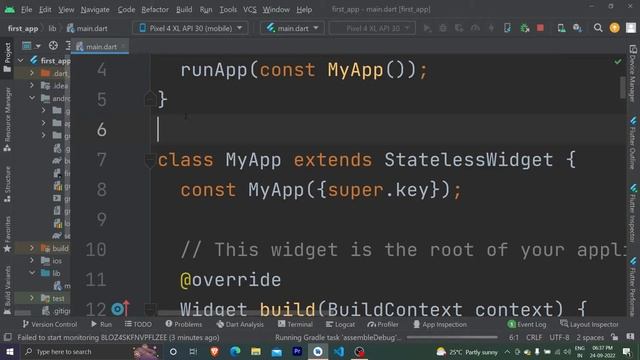Click the Windows Start button
The height and width of the screenshot is (360, 640).
[x=10, y=351]
